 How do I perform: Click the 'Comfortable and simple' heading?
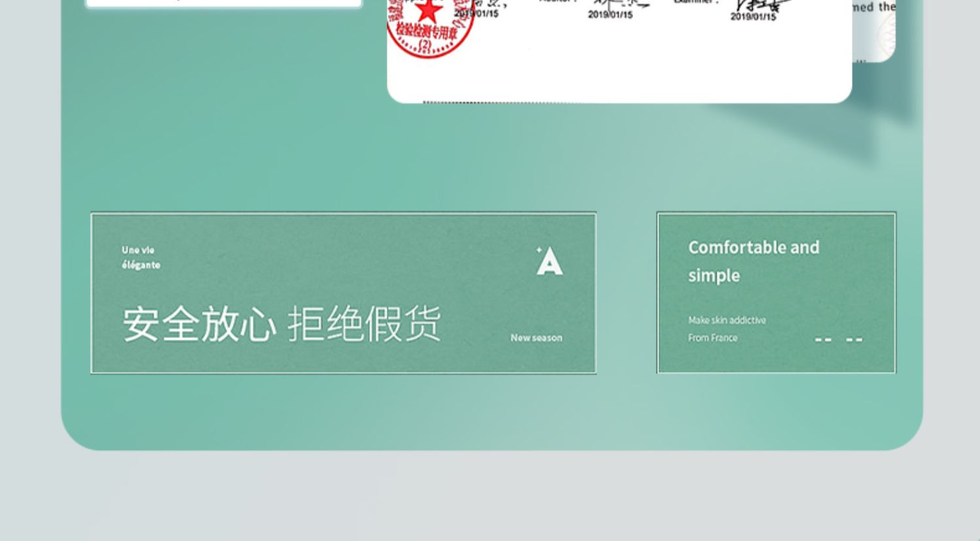753,261
